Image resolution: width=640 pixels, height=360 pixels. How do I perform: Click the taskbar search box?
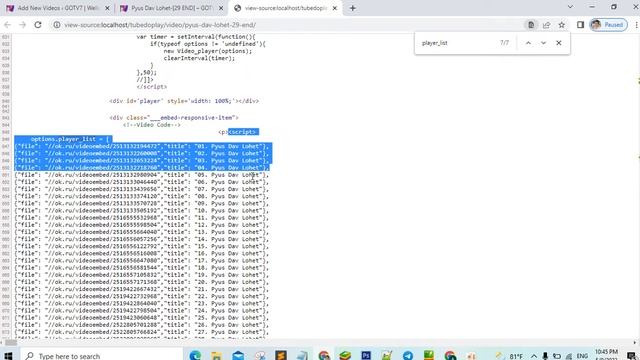(x=102, y=356)
